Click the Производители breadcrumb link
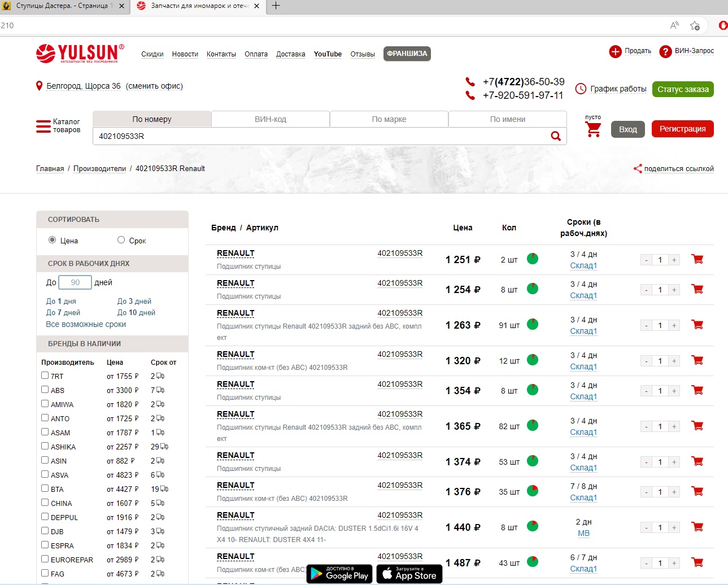 click(x=100, y=168)
